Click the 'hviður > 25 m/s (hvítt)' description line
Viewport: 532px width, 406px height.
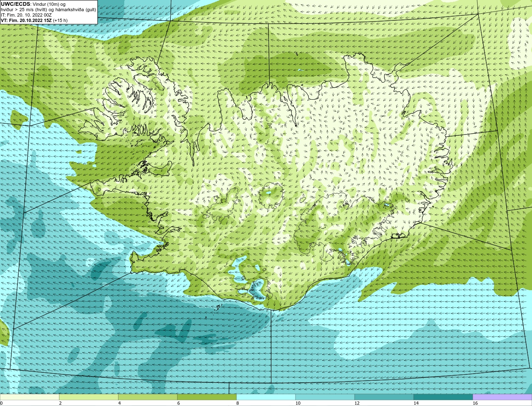[48, 9]
